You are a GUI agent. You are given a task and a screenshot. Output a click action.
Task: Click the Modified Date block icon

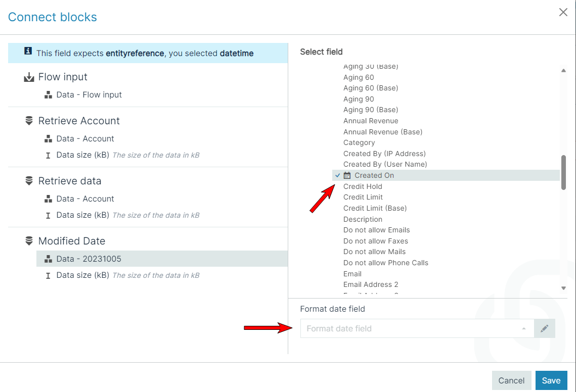coord(29,241)
